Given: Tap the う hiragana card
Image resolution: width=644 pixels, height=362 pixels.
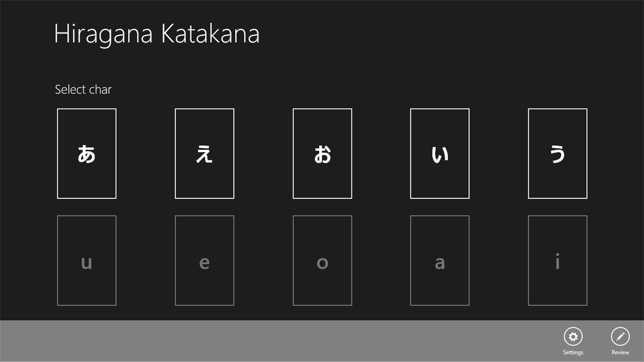Looking at the screenshot, I should click(x=558, y=153).
